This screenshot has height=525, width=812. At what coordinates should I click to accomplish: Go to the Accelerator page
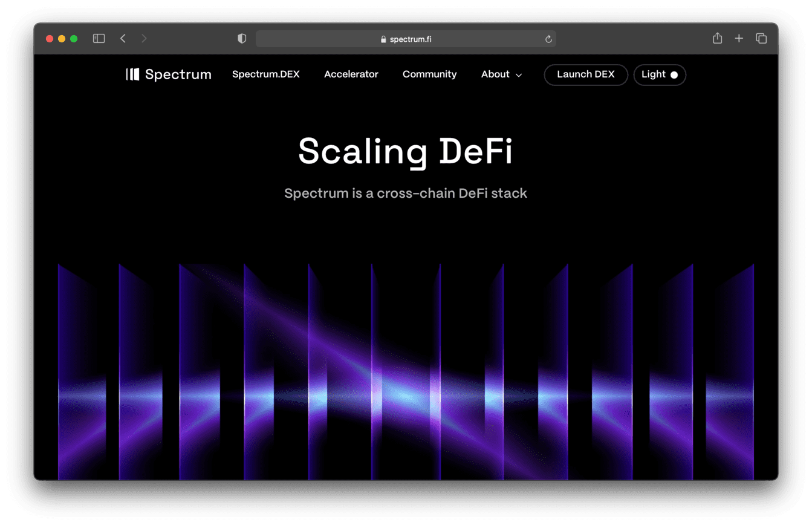tap(351, 74)
